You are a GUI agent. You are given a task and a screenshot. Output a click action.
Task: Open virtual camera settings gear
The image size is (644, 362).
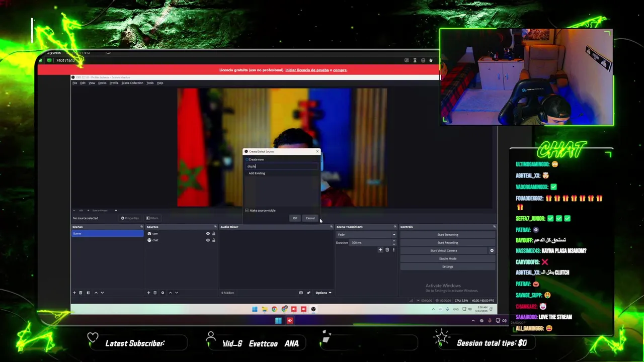pyautogui.click(x=492, y=250)
